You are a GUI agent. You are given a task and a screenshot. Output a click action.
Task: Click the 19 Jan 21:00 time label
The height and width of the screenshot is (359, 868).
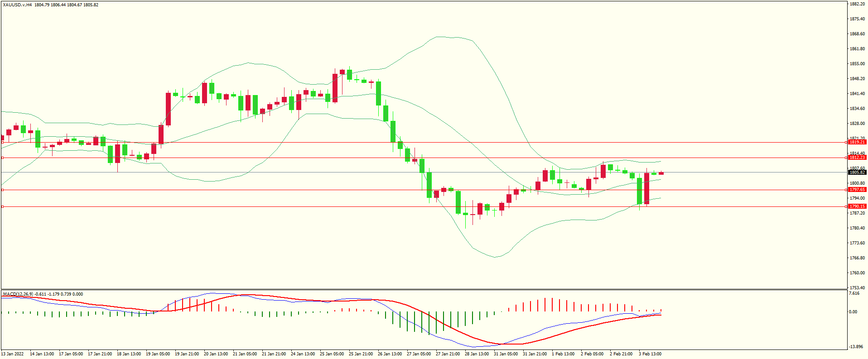coord(187,354)
